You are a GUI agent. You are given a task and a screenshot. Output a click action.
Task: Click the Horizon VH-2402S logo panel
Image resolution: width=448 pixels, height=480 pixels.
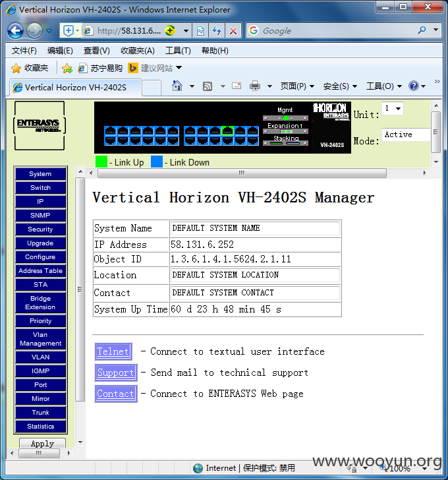tap(331, 127)
